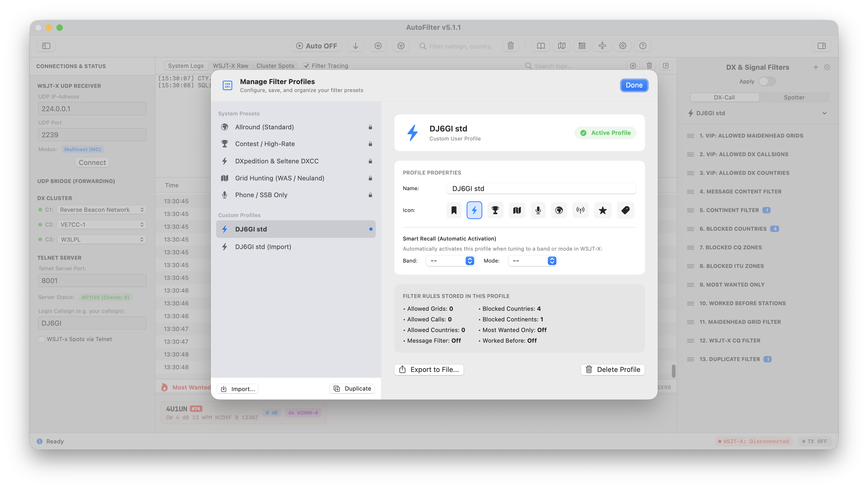This screenshot has width=868, height=489.
Task: Select the star icon for the profile
Action: click(x=602, y=210)
